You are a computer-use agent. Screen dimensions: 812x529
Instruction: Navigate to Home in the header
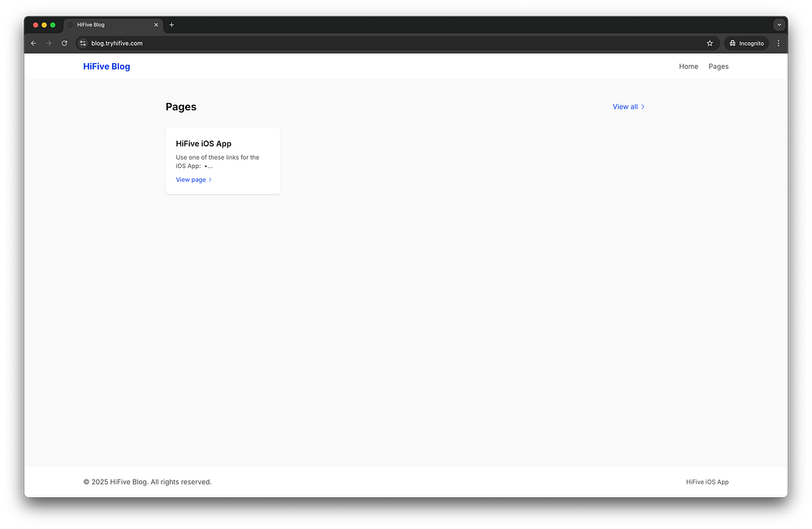coord(689,67)
